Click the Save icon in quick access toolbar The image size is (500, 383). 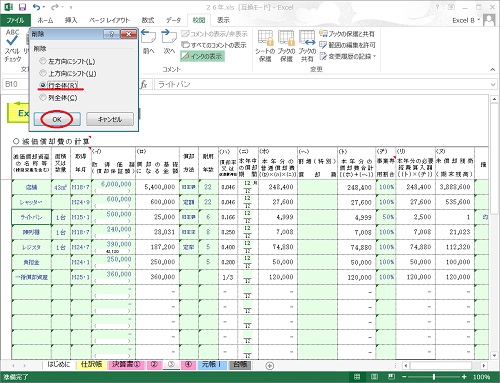(x=22, y=7)
